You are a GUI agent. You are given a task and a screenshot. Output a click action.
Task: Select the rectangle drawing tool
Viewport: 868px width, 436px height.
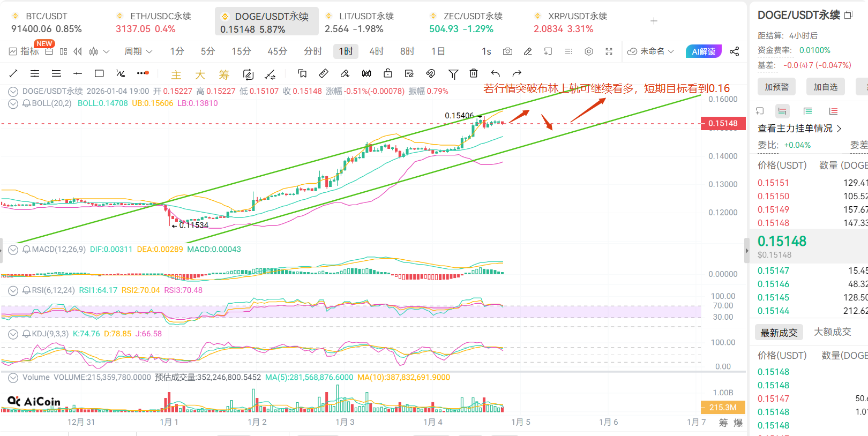point(99,73)
